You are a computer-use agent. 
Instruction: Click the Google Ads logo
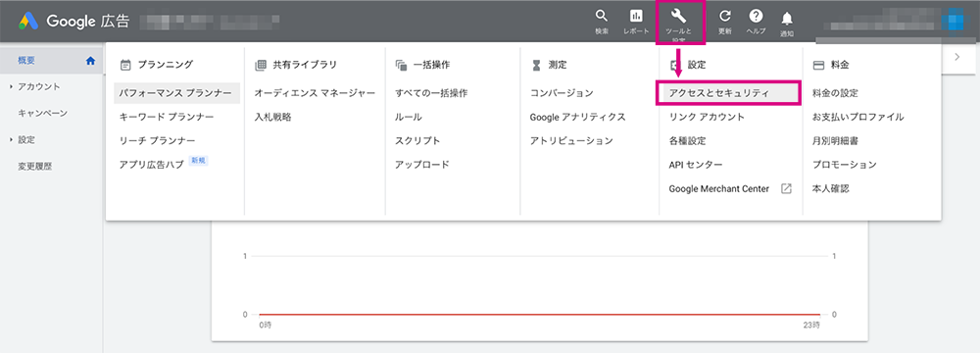pos(27,21)
